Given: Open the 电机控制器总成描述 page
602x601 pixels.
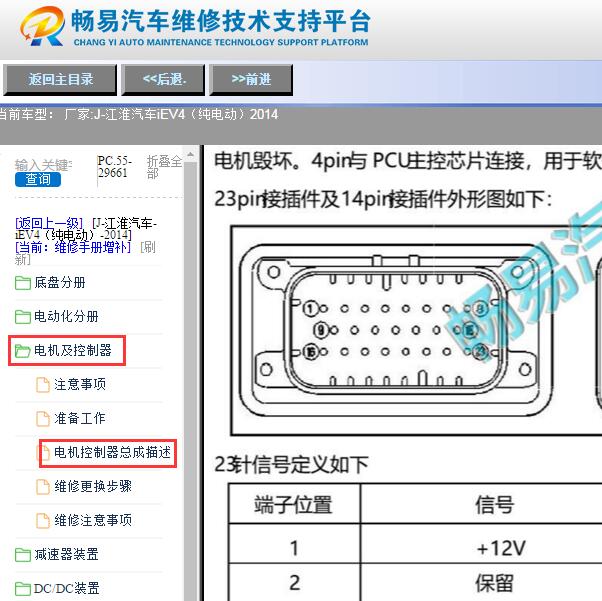Looking at the screenshot, I should (112, 452).
